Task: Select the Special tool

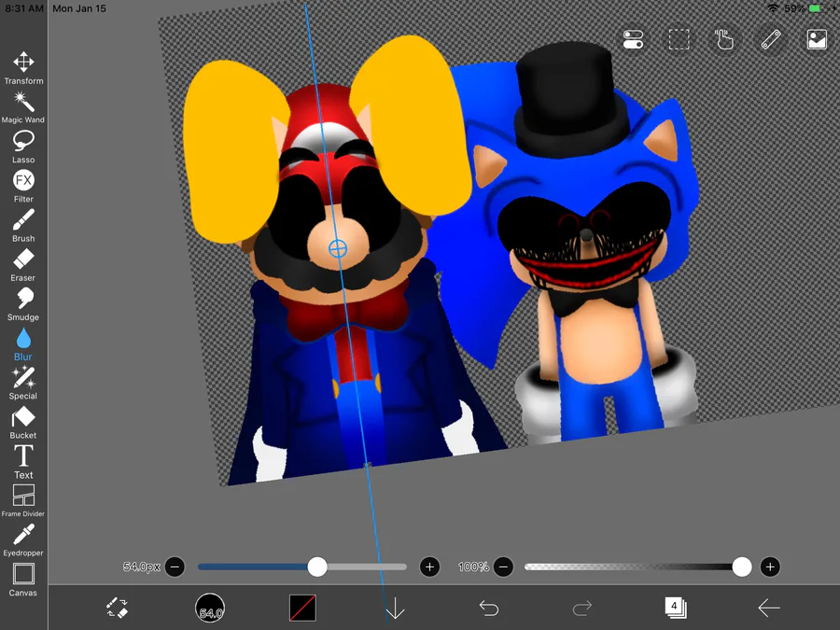Action: click(23, 384)
